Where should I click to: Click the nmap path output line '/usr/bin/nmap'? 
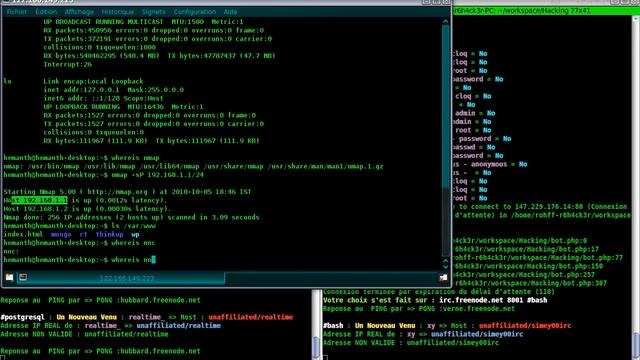point(193,166)
